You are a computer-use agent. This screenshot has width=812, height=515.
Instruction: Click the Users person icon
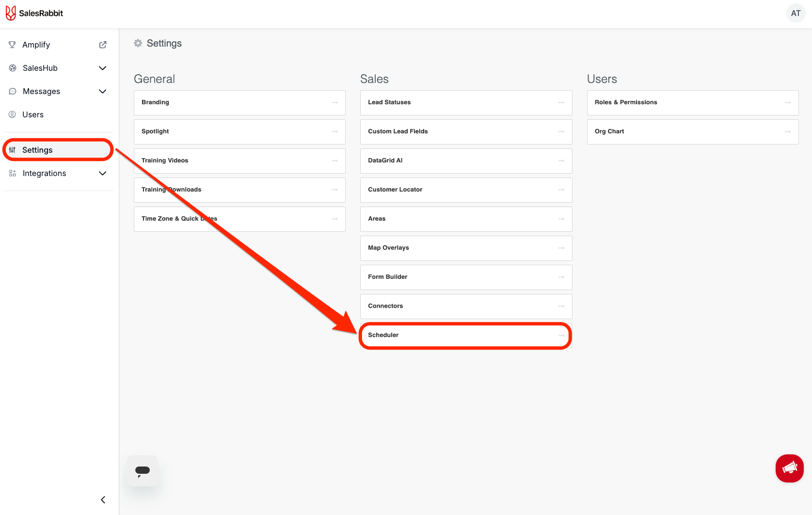point(12,114)
